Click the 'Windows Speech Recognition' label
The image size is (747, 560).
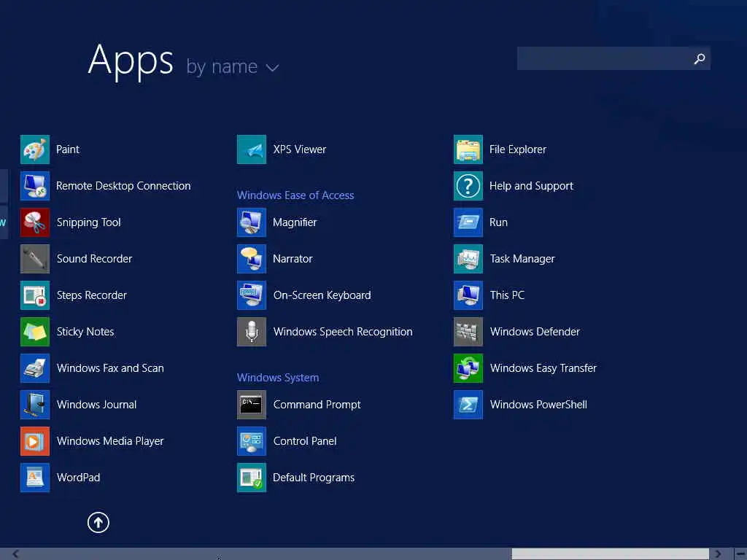[x=343, y=332]
